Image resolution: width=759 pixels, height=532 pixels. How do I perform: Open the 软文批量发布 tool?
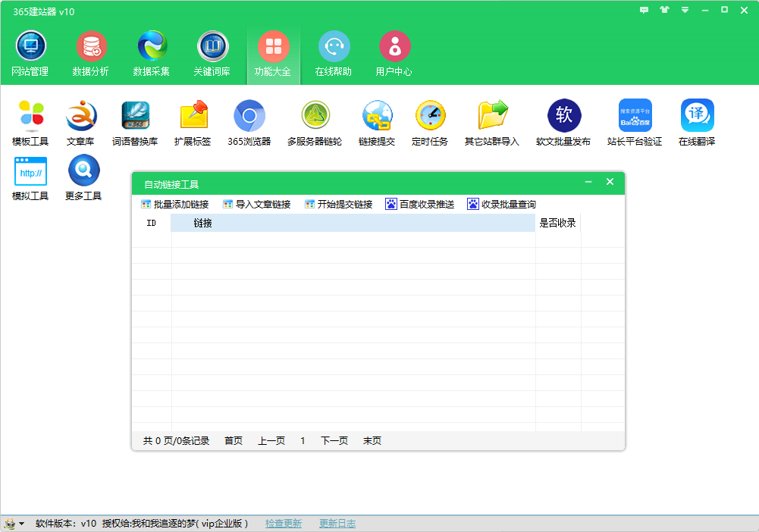click(563, 123)
